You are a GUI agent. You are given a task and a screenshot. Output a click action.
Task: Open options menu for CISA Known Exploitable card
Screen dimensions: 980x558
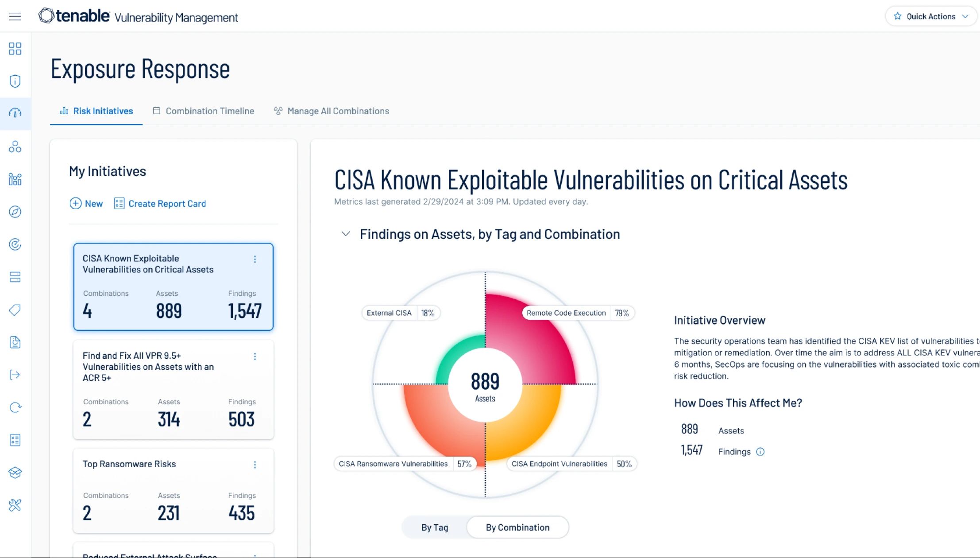(x=255, y=259)
